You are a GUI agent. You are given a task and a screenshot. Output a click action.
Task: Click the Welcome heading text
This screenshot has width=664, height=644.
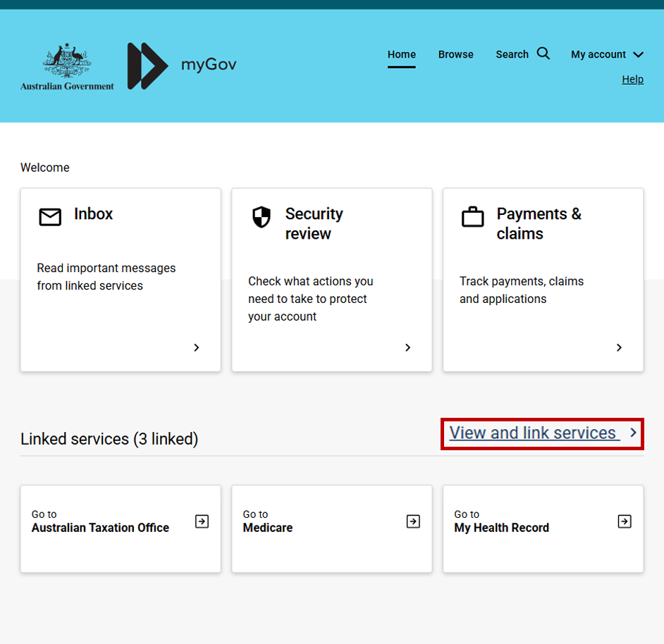[x=44, y=167]
